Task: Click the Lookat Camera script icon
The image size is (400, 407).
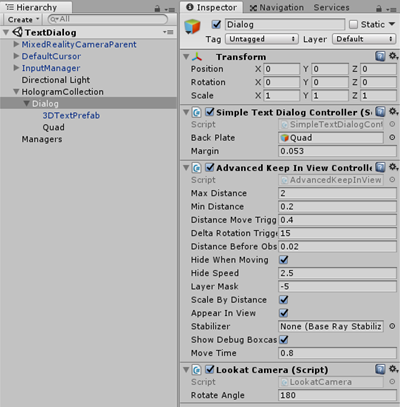Action: click(197, 370)
